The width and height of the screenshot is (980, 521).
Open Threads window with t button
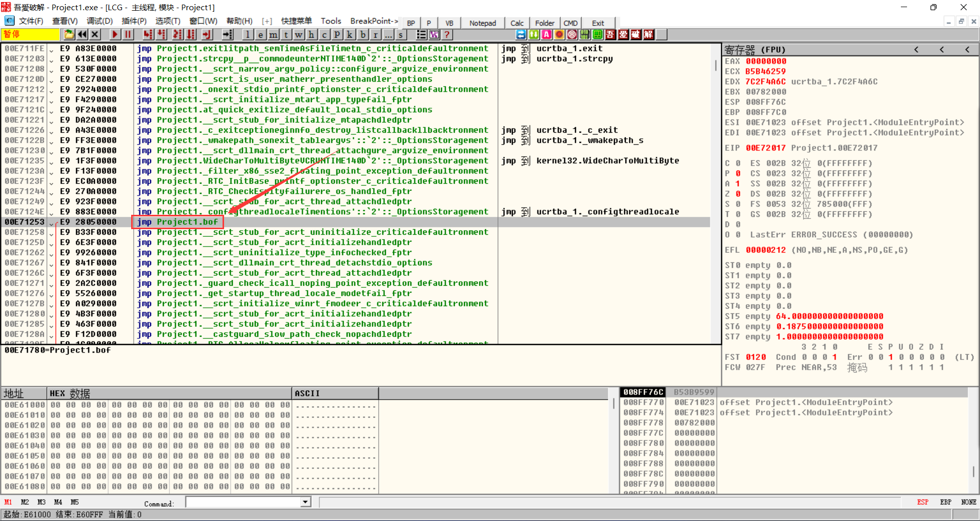(286, 35)
